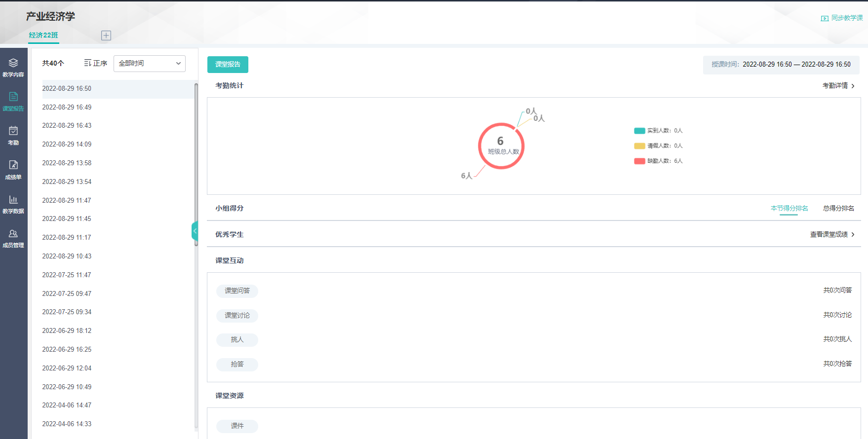Collapse the session list panel handle
Viewport: 868px width, 439px height.
(195, 231)
